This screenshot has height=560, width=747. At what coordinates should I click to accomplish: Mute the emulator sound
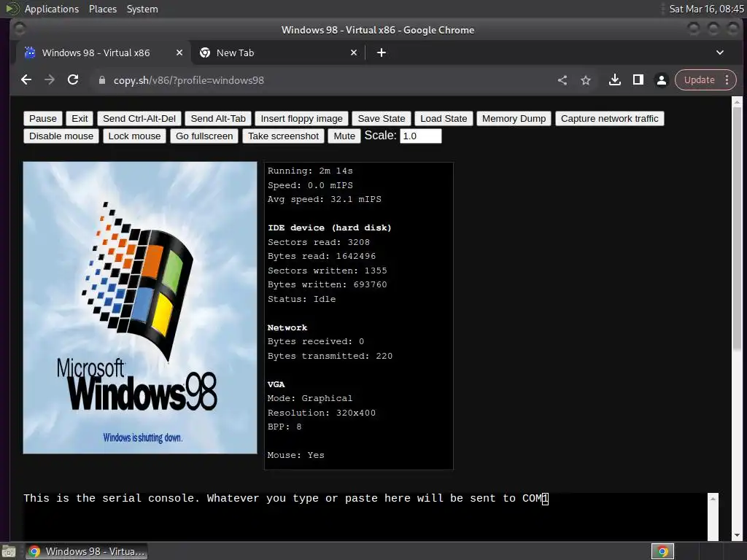click(x=344, y=136)
